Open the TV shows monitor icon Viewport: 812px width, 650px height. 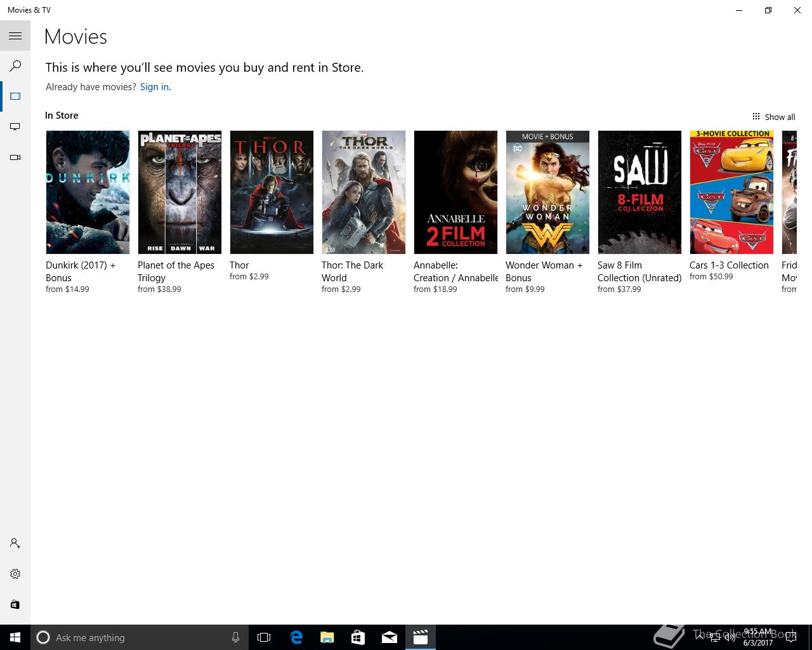[x=15, y=127]
